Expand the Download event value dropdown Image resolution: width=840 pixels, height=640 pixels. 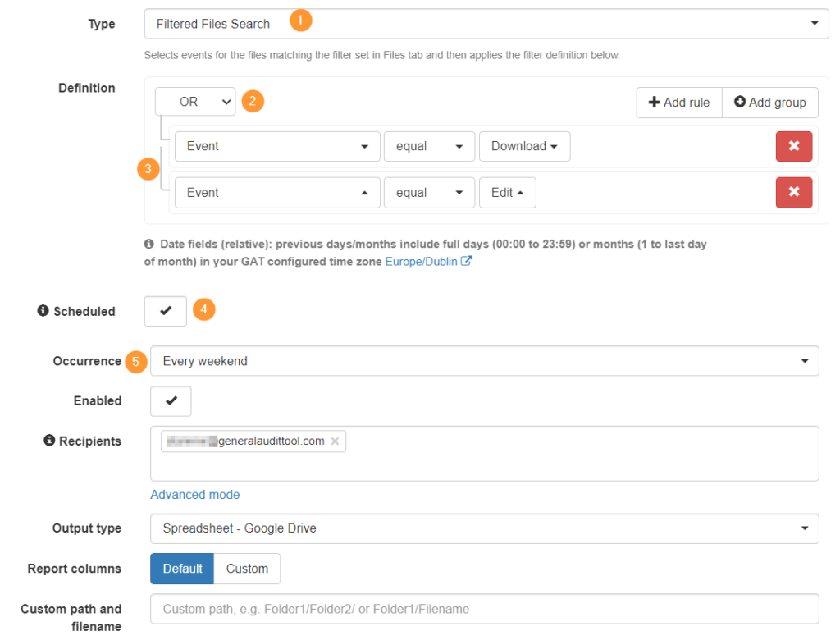pyautogui.click(x=524, y=146)
